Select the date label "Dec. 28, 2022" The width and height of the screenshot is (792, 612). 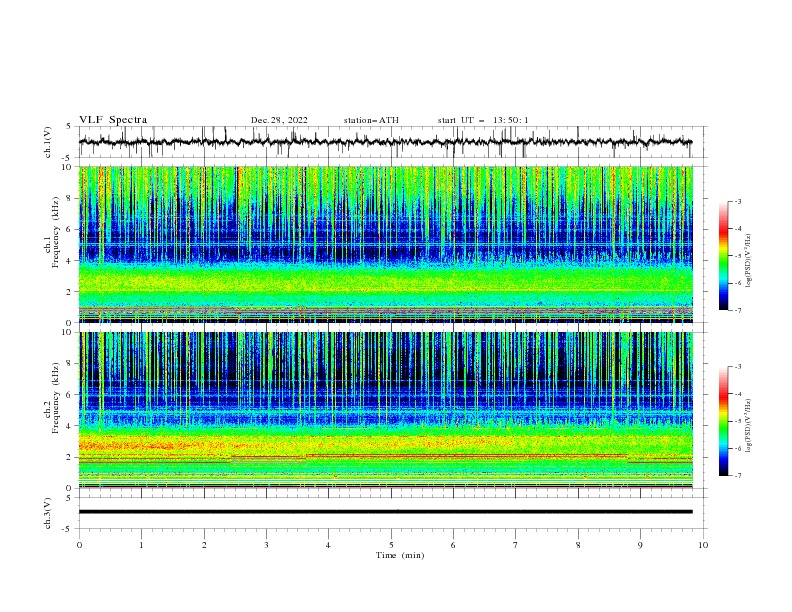pos(279,120)
